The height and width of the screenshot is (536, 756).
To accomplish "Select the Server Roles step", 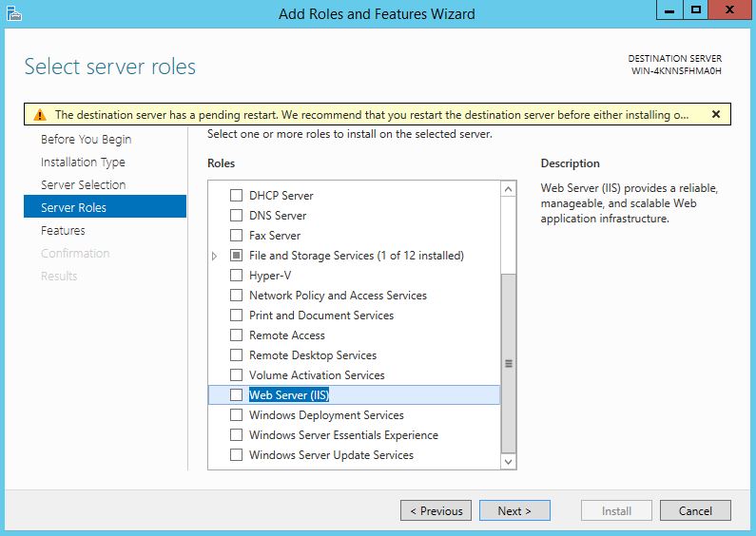I will pos(106,207).
